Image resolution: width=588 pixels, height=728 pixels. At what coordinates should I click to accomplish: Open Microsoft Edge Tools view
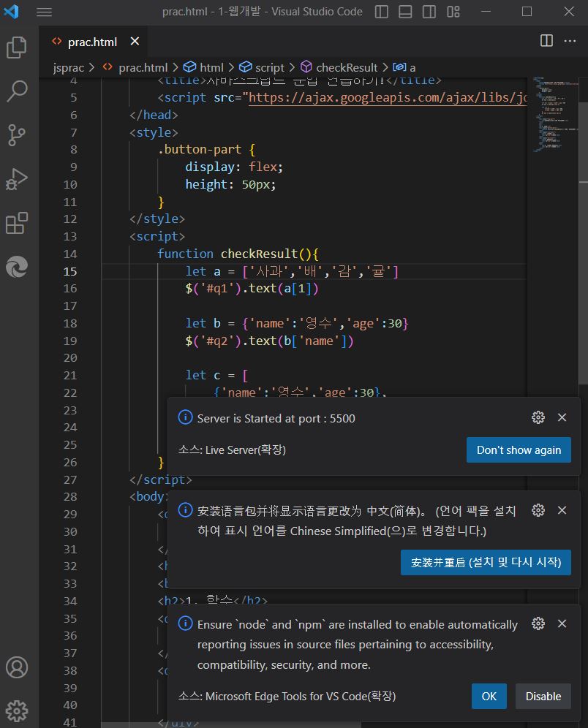[x=17, y=267]
